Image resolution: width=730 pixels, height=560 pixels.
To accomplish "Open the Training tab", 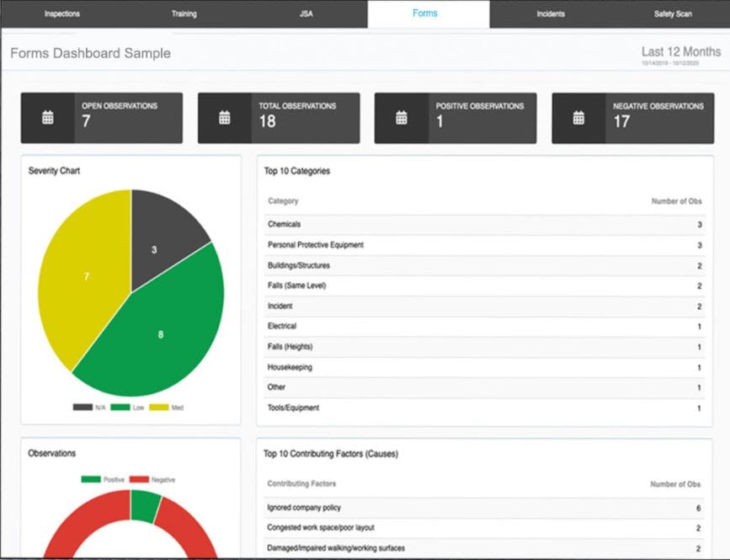I will click(x=183, y=13).
